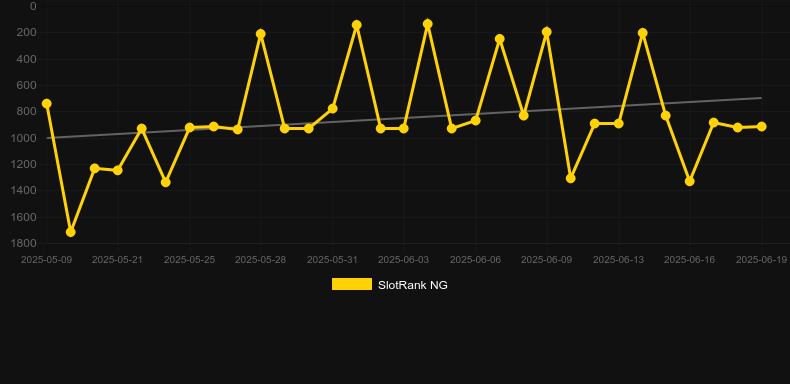Select the data point at 2025-05-25

(x=189, y=127)
